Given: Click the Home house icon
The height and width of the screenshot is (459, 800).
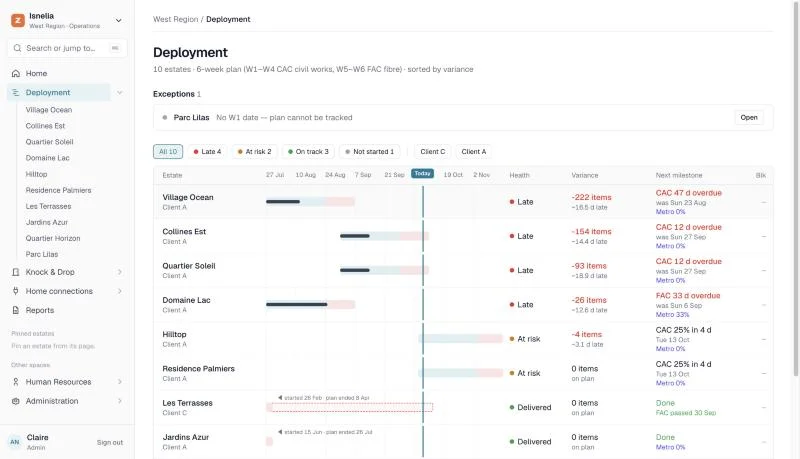Looking at the screenshot, I should 16,73.
